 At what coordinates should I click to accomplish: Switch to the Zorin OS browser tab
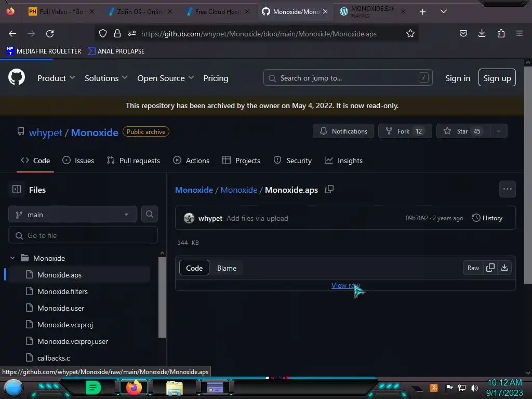(139, 12)
